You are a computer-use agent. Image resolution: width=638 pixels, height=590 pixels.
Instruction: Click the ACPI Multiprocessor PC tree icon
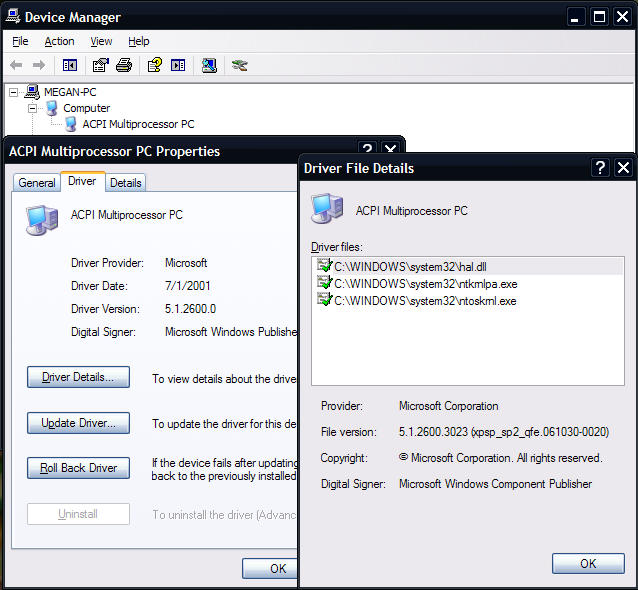coord(71,124)
